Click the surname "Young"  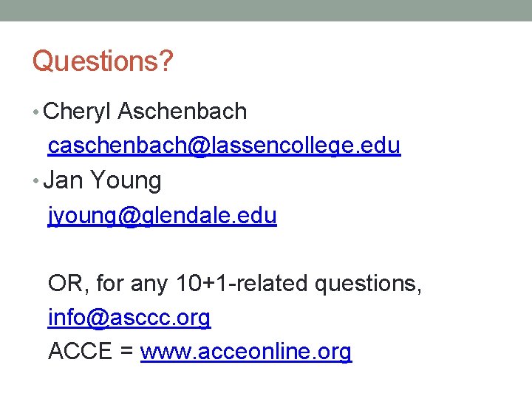pos(126,180)
